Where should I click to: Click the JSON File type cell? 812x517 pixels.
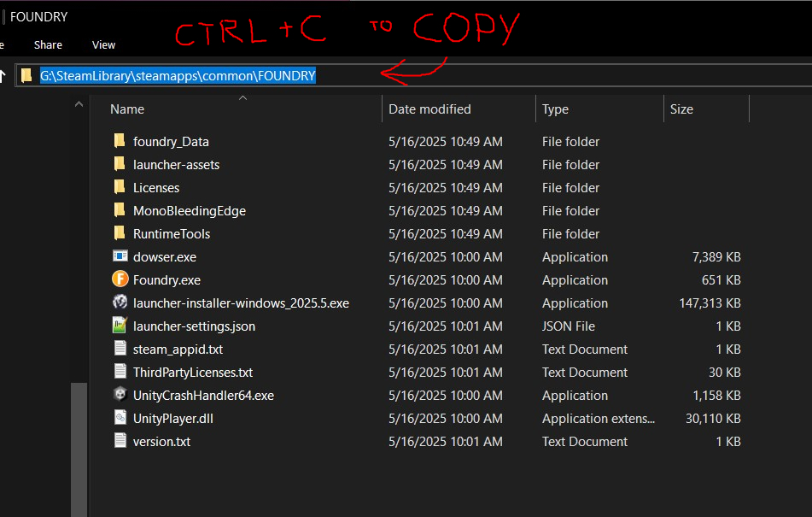pos(569,326)
